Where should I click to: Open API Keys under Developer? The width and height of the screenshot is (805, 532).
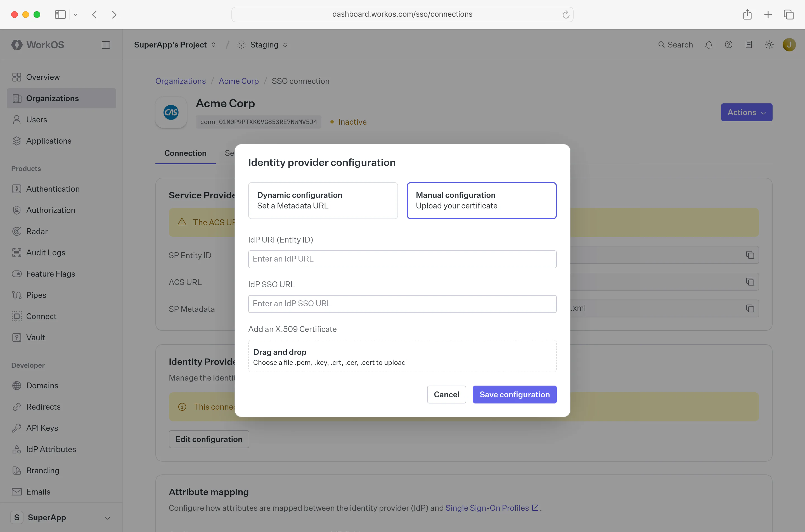click(61, 428)
